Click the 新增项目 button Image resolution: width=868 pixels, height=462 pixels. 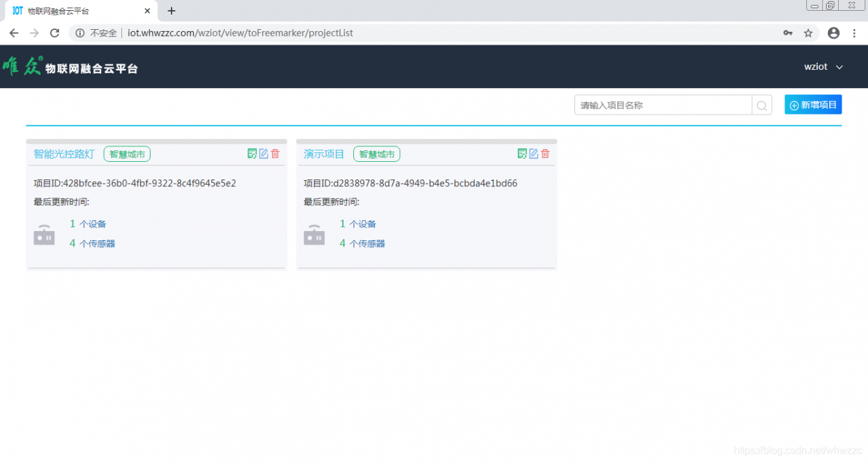pos(813,104)
